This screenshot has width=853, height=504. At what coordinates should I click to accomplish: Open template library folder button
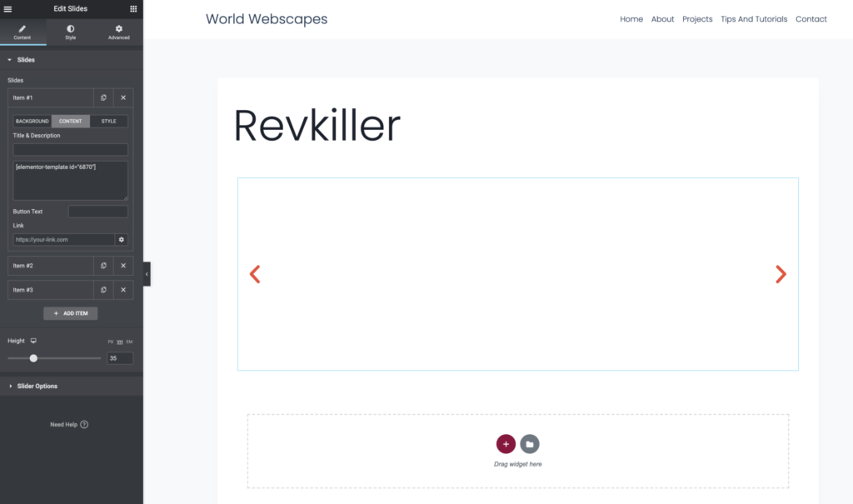(x=530, y=444)
